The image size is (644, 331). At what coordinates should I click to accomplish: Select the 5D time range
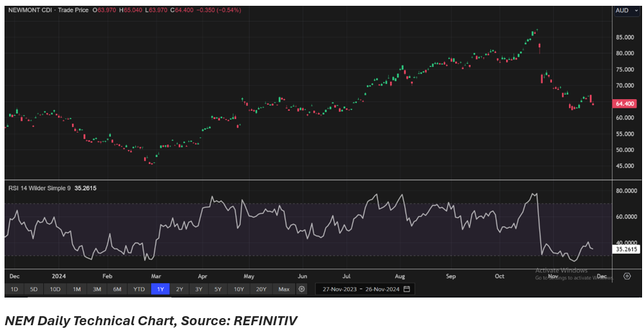tap(34, 289)
